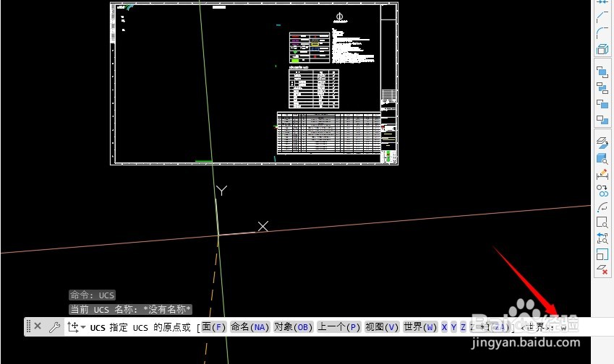614x364 pixels.
Task: Click the colored legend table in drawing
Action: [310, 48]
